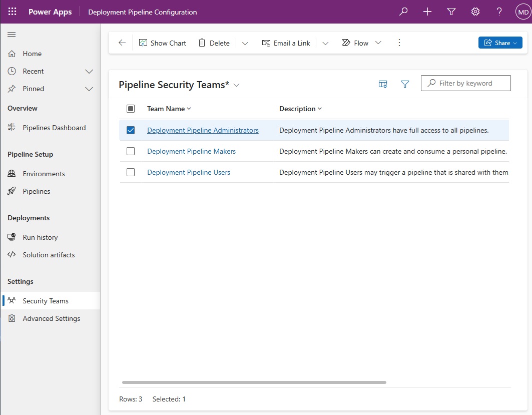532x415 pixels.
Task: Open Advanced Settings in sidebar
Action: (x=52, y=318)
